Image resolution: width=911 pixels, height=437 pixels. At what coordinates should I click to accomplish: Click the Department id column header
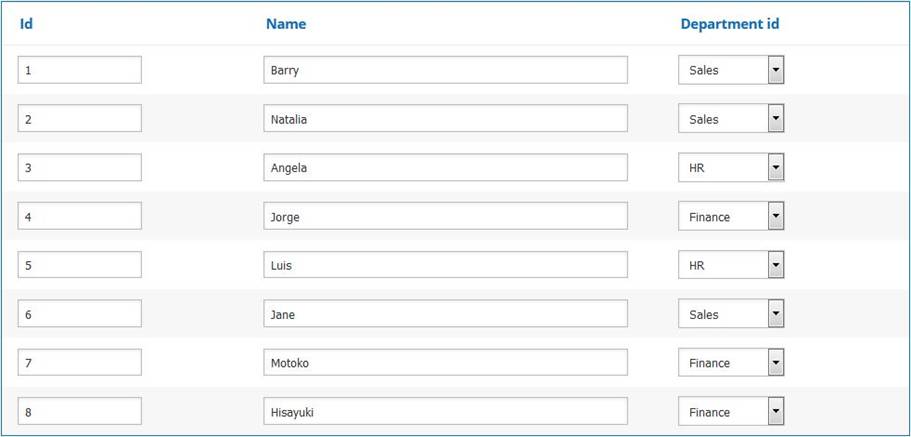[x=729, y=24]
